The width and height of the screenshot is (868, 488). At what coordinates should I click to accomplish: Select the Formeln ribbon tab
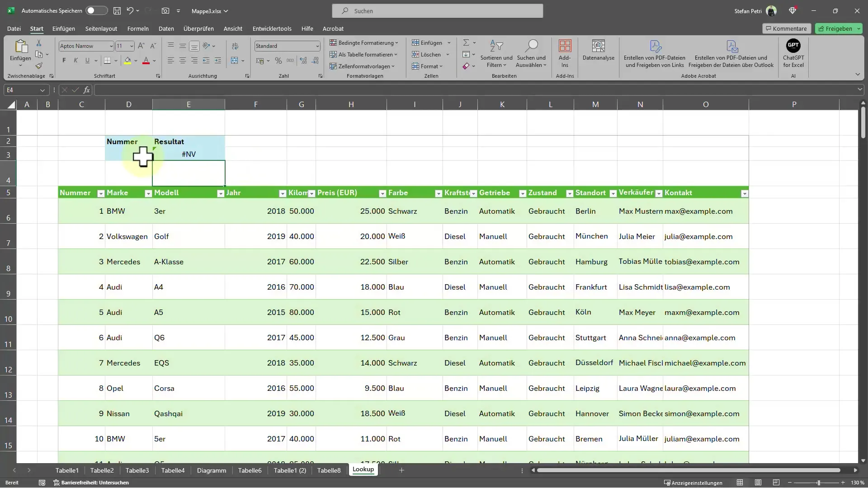pyautogui.click(x=138, y=28)
